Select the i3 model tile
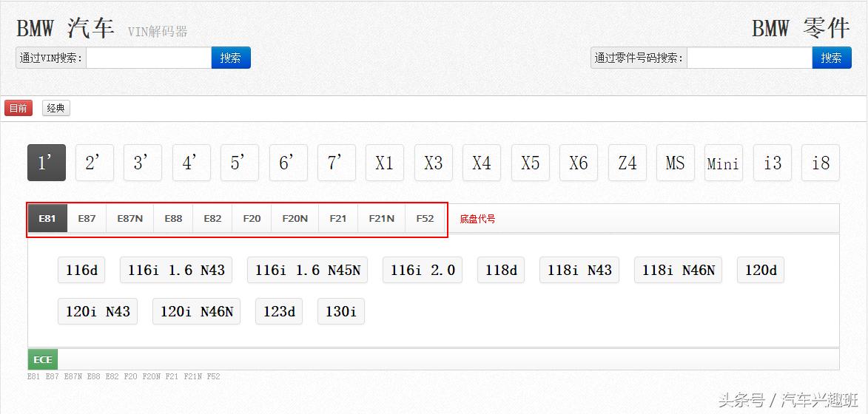868x414 pixels. pyautogui.click(x=773, y=163)
